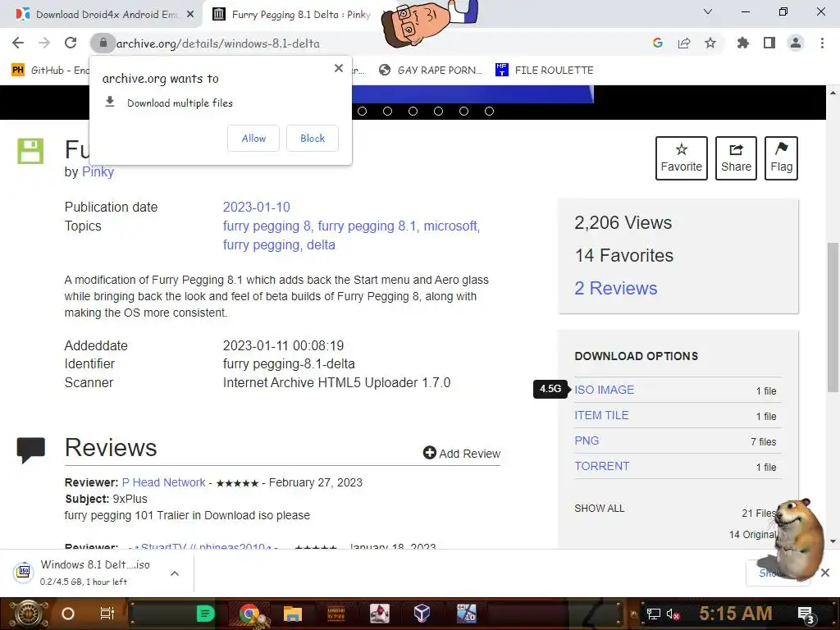Open site info lock icon

point(103,43)
